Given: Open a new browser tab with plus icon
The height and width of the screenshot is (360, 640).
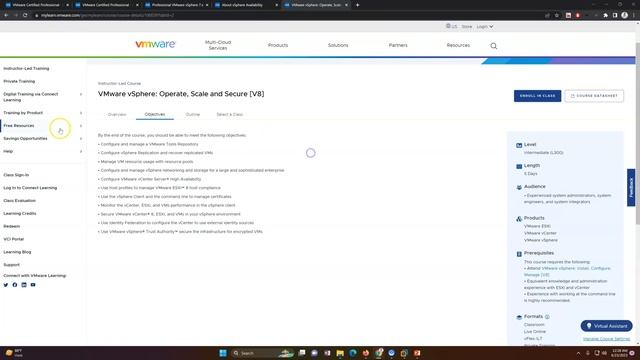Looking at the screenshot, I should 358,5.
